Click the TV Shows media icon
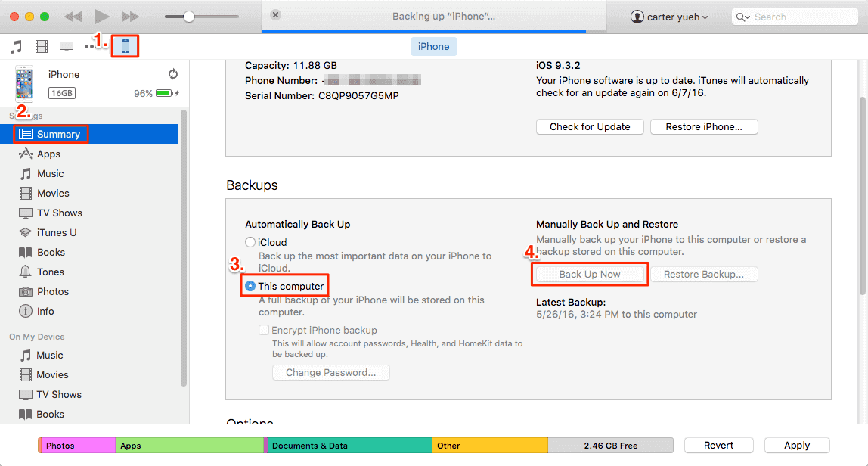Screen dimensions: 868x466 pyautogui.click(x=67, y=45)
